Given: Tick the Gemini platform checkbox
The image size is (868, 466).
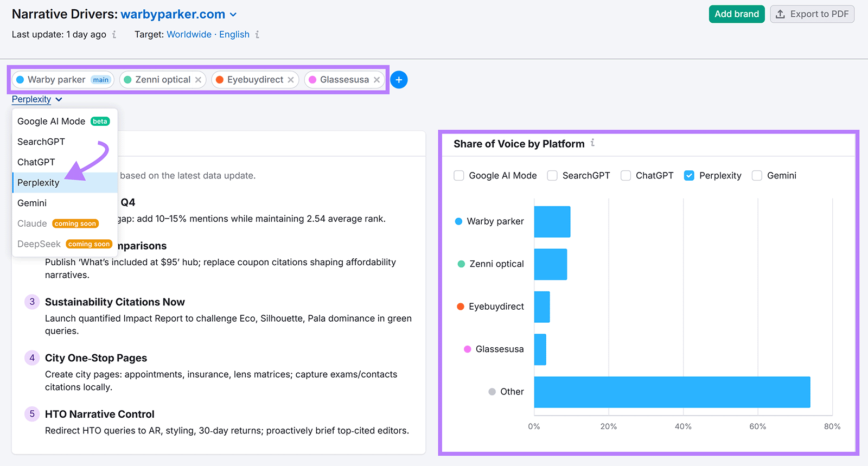Looking at the screenshot, I should coord(757,176).
